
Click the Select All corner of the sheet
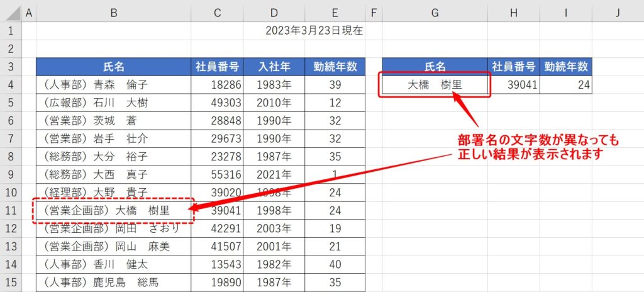click(x=11, y=12)
